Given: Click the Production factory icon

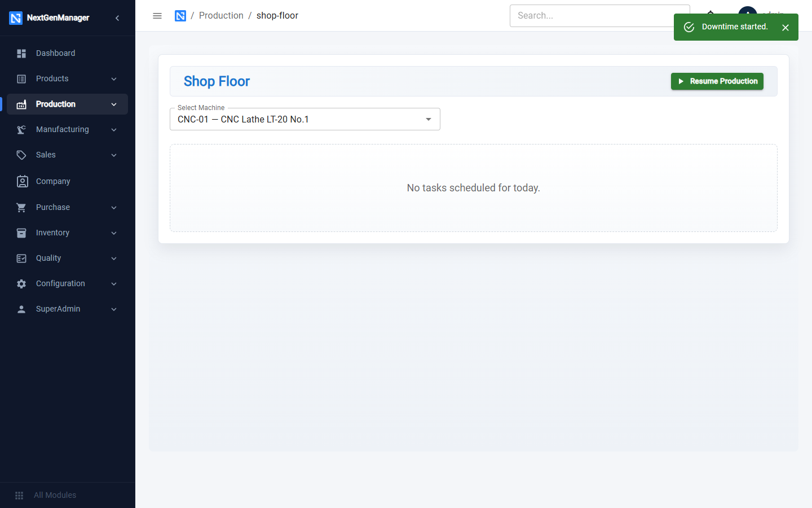Looking at the screenshot, I should click(x=21, y=104).
